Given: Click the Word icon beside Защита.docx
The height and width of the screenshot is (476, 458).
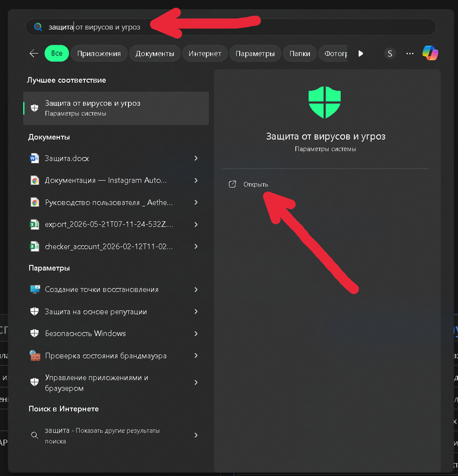Looking at the screenshot, I should click(x=34, y=158).
